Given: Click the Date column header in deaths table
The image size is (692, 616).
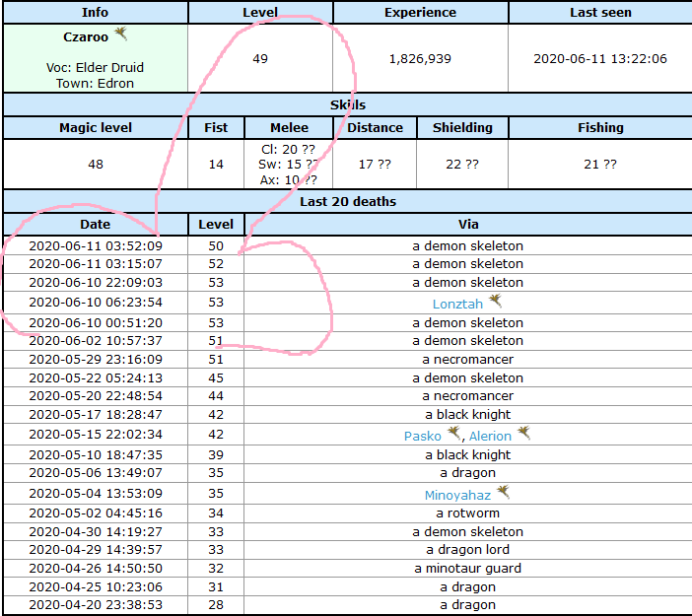Looking at the screenshot, I should point(95,225).
